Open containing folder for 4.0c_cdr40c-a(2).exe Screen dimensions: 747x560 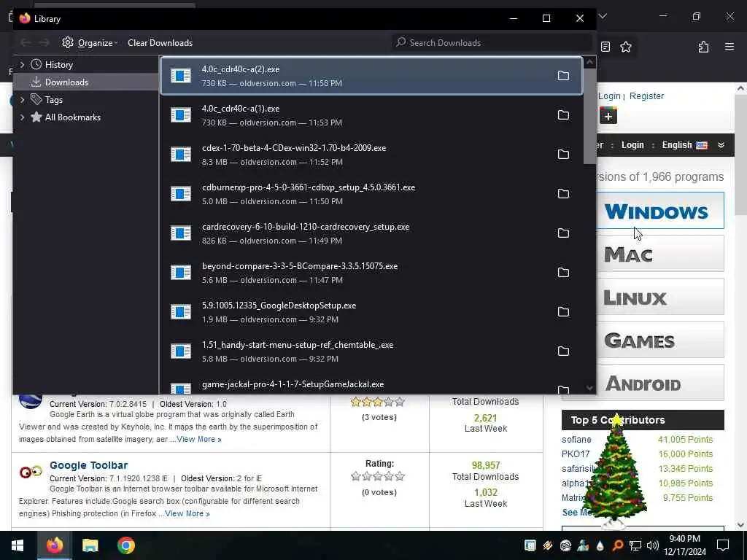pos(563,76)
